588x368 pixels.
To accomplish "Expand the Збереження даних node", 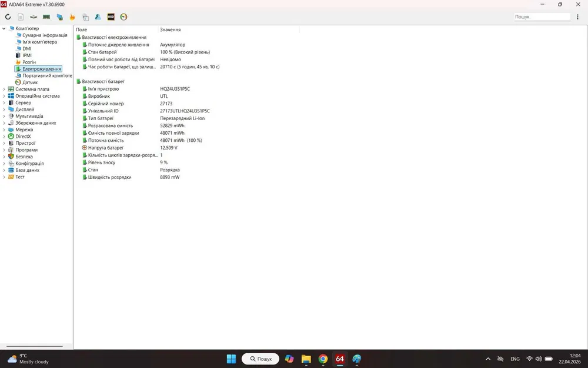I will (x=4, y=123).
